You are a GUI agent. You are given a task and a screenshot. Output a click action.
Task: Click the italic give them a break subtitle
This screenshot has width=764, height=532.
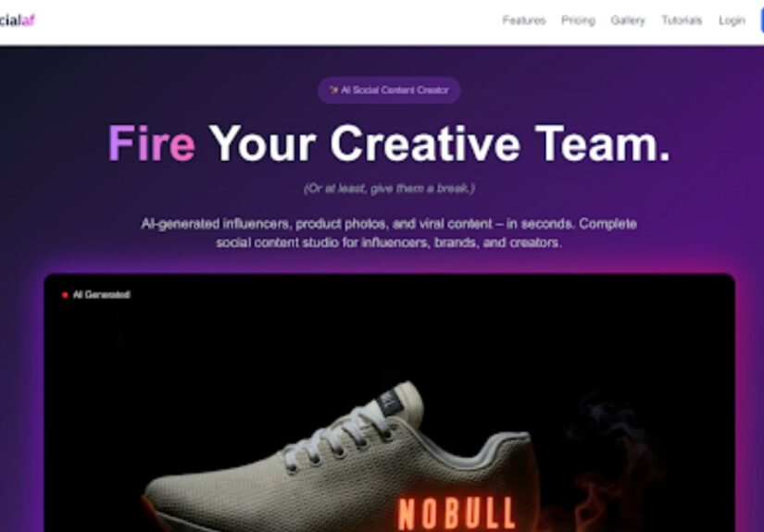[389, 189]
